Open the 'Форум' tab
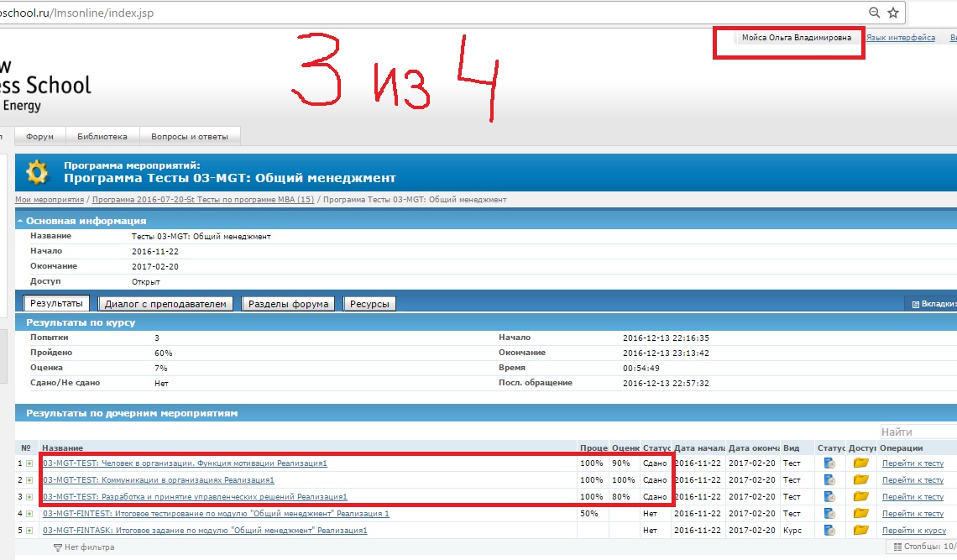Viewport: 957px width, 560px height. [x=39, y=136]
